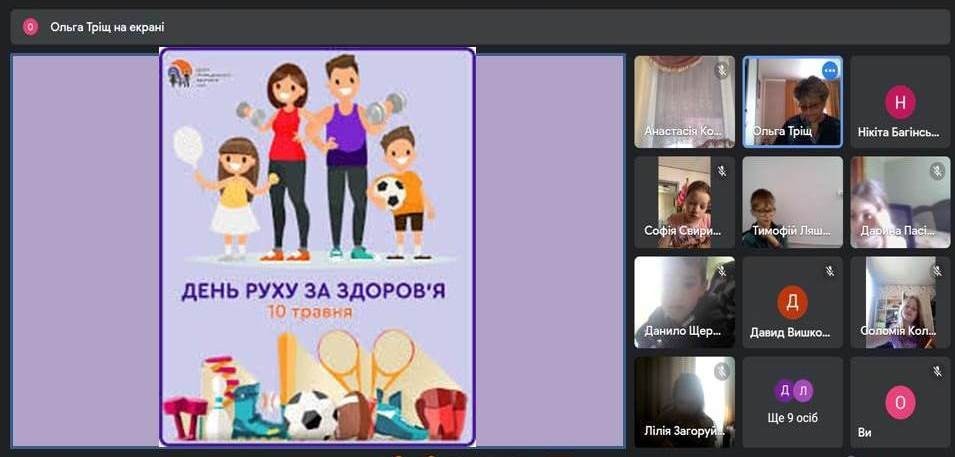This screenshot has width=955, height=457.
Task: Click the shared 'День руху за здоров'я' presentation
Action: tap(317, 247)
